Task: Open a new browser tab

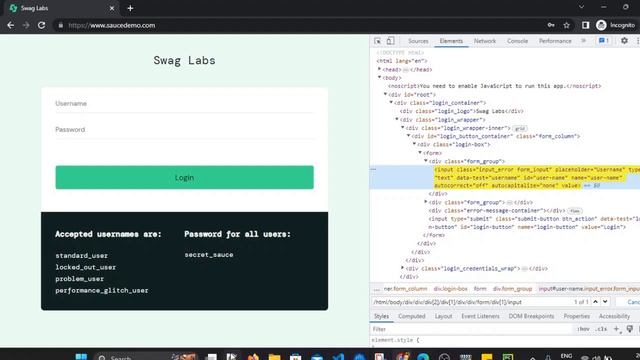Action: click(x=130, y=8)
